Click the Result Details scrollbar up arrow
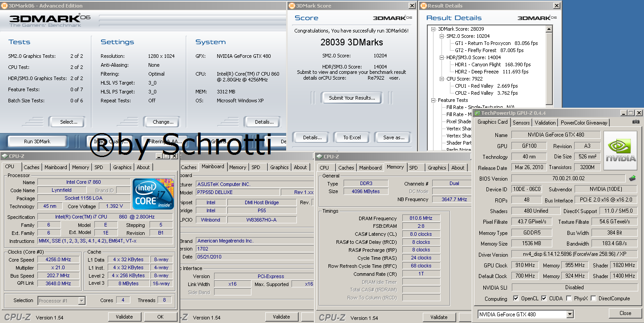 tap(549, 29)
